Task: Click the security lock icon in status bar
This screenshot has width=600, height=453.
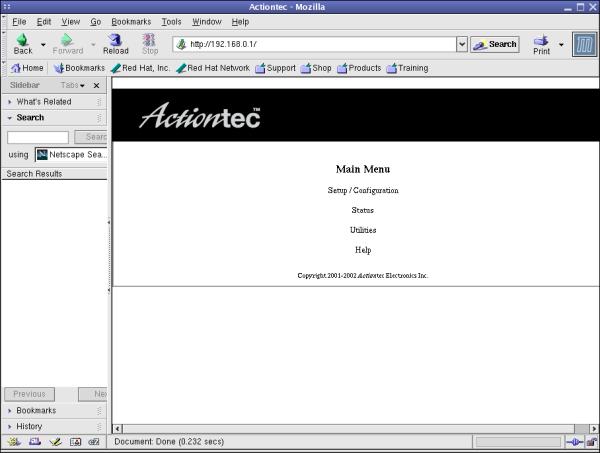Action: click(x=592, y=442)
